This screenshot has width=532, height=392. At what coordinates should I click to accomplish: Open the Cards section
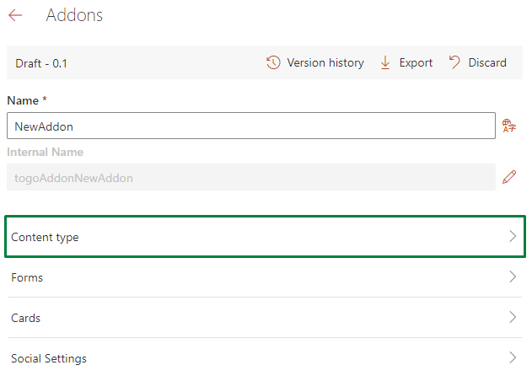pos(265,318)
